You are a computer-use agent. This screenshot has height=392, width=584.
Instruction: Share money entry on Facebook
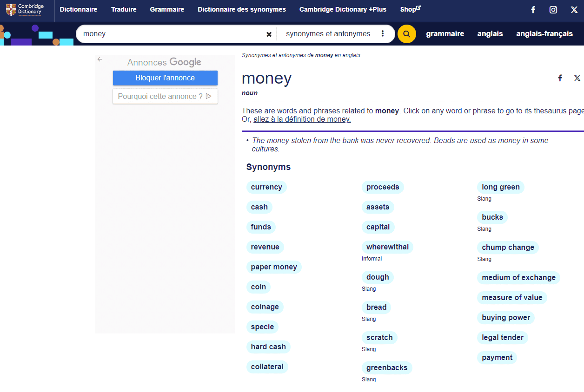560,78
